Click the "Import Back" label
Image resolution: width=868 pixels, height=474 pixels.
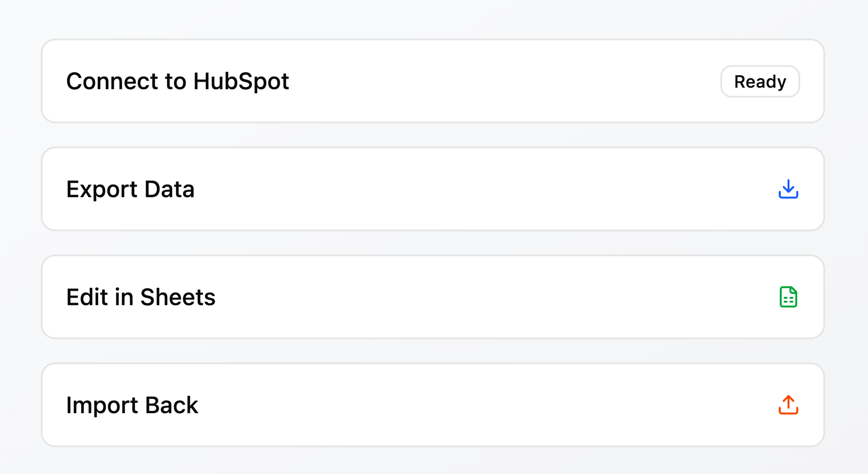coord(132,405)
